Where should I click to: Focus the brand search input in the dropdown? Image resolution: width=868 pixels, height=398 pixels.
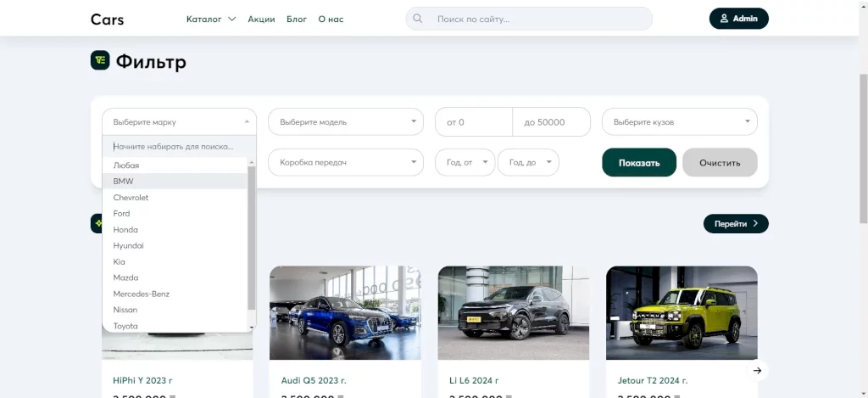(180, 147)
